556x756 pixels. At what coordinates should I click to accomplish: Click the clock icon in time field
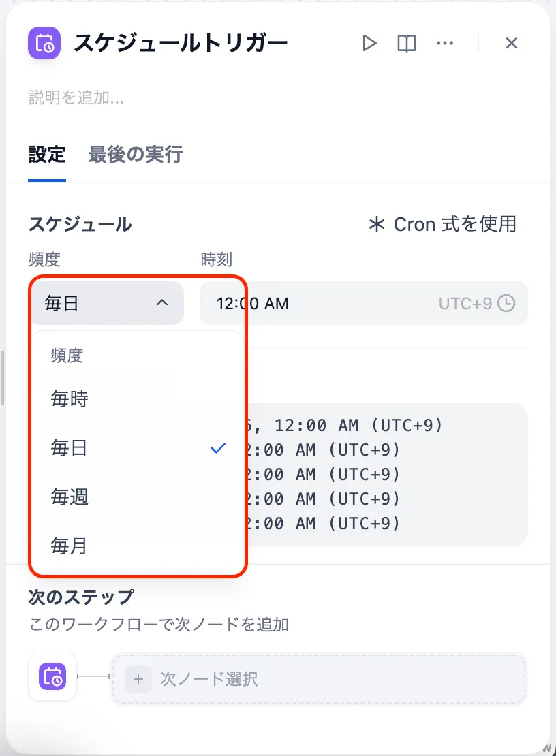click(506, 303)
